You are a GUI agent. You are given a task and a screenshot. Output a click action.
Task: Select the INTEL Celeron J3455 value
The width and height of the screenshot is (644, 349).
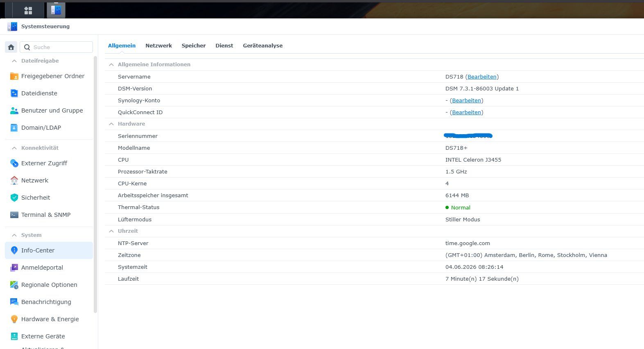pos(473,160)
